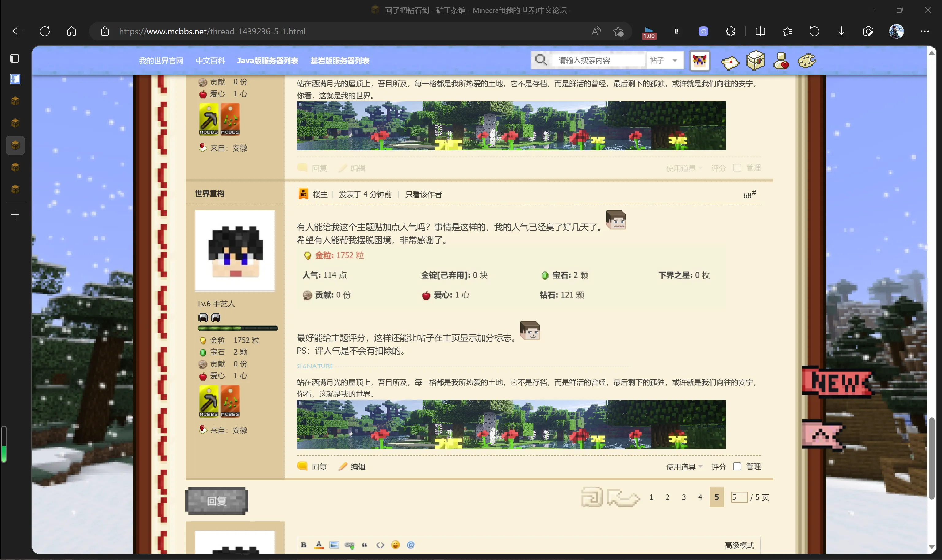Screen dimensions: 942x560
Task: Switch to the currently active sidebar tab
Action: pos(15,145)
